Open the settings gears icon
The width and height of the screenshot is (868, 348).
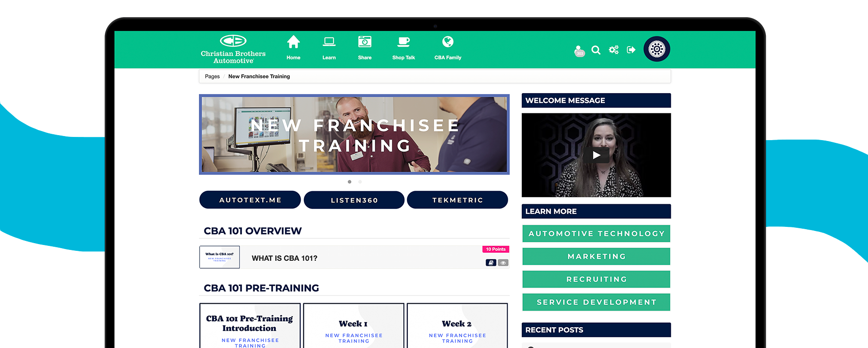tap(613, 50)
